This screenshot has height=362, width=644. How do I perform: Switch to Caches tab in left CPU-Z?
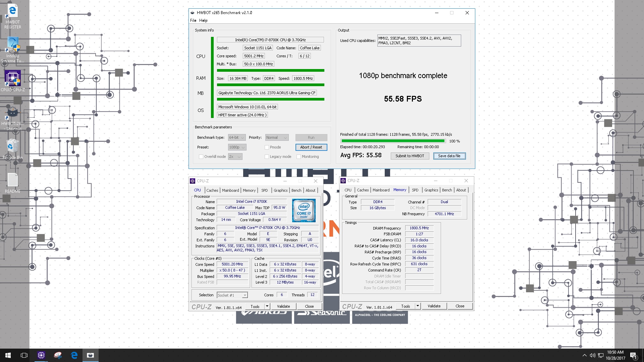point(212,190)
